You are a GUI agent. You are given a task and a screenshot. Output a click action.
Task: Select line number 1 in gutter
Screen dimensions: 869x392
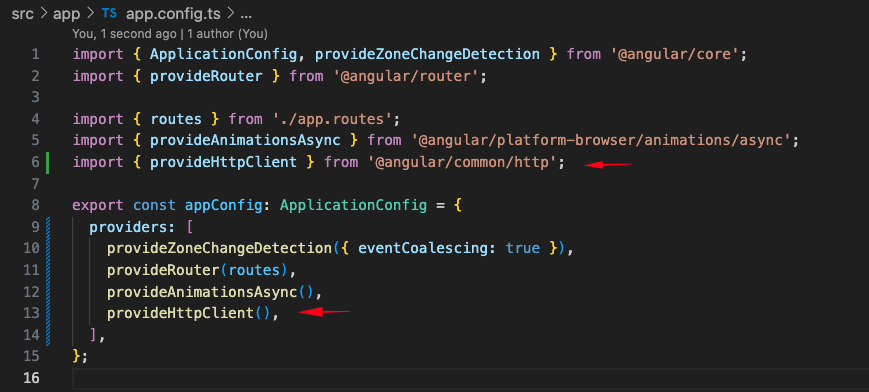pos(35,54)
